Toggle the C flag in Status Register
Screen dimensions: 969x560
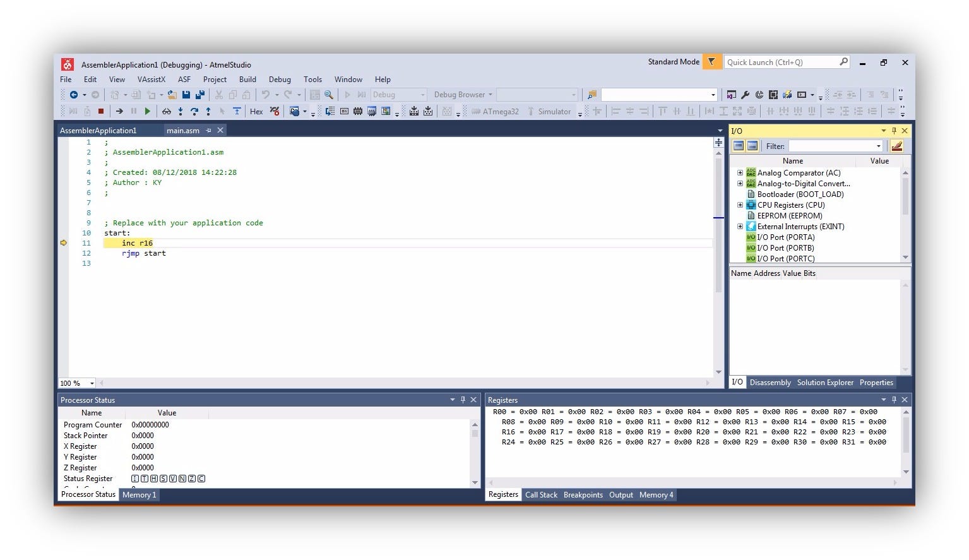pos(201,479)
